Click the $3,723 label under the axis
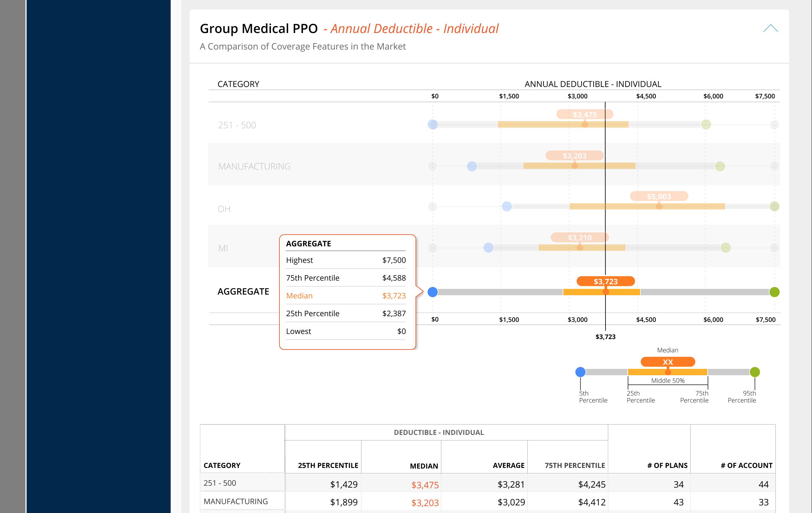Viewport: 812px width, 513px height. pos(606,337)
